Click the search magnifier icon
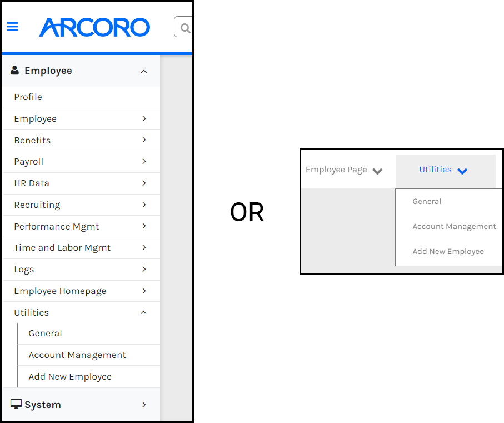504x423 pixels. pyautogui.click(x=186, y=28)
